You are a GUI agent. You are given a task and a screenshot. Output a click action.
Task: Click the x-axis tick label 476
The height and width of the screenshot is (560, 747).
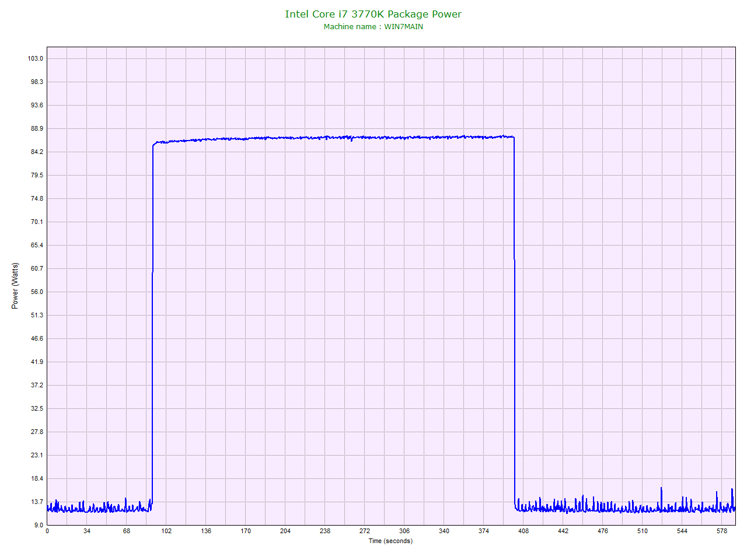click(603, 531)
